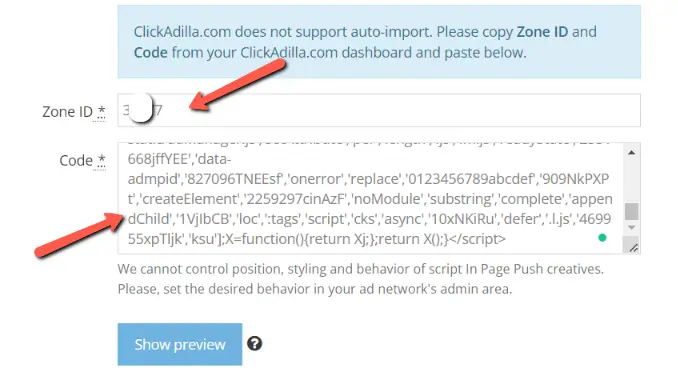The image size is (678, 375).
Task: Click the red arrow pointing at the Code box
Action: coord(79,236)
